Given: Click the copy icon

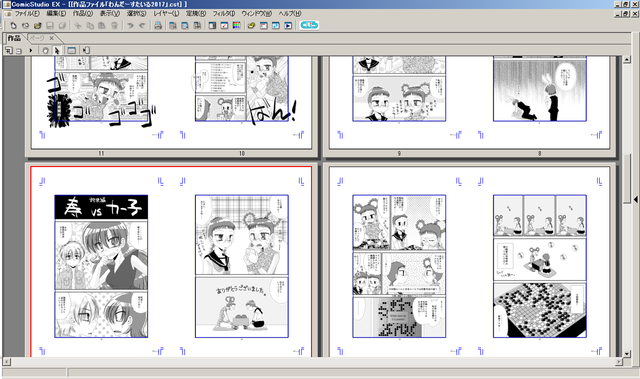Looking at the screenshot, I should [90, 26].
